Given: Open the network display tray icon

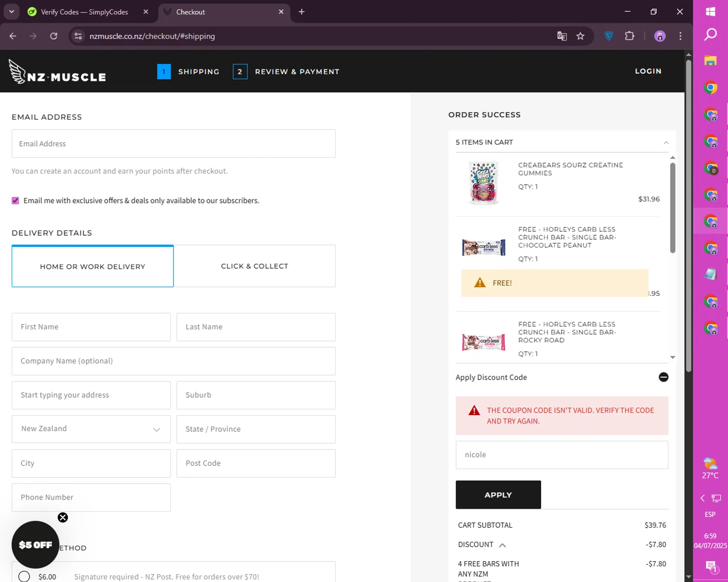Looking at the screenshot, I should pos(716,498).
